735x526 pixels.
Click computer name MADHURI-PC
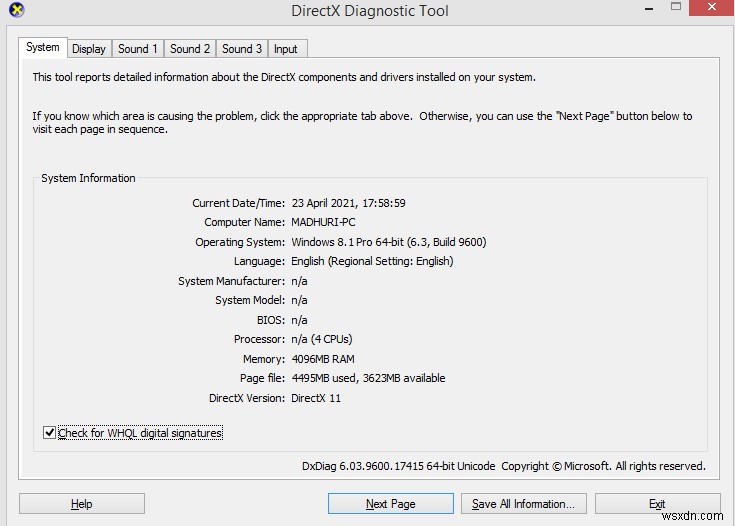323,222
